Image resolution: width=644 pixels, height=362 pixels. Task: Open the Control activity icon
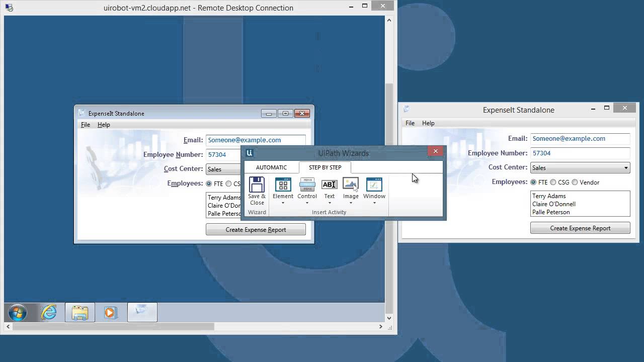pos(307,185)
